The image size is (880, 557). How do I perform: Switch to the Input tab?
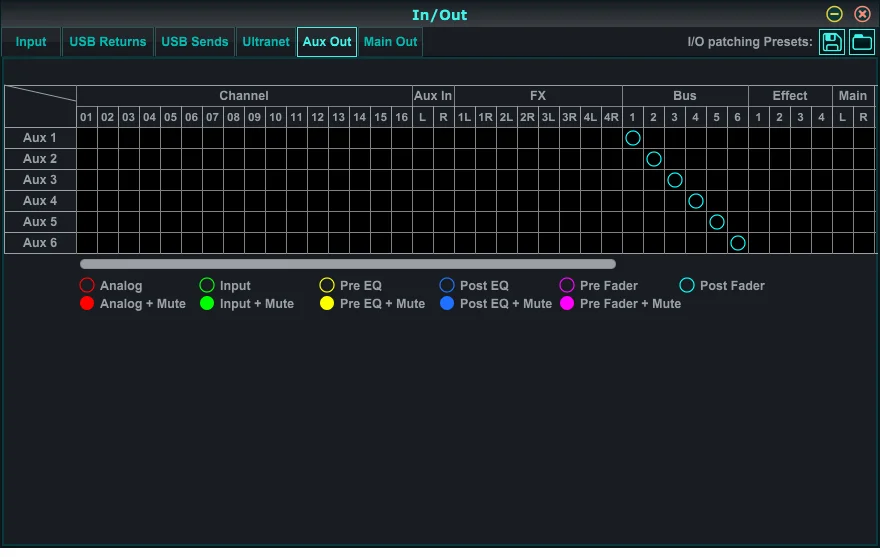31,42
